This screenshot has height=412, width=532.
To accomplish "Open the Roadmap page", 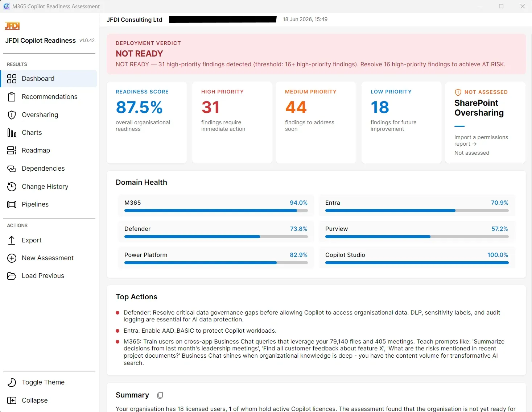I will (x=49, y=150).
